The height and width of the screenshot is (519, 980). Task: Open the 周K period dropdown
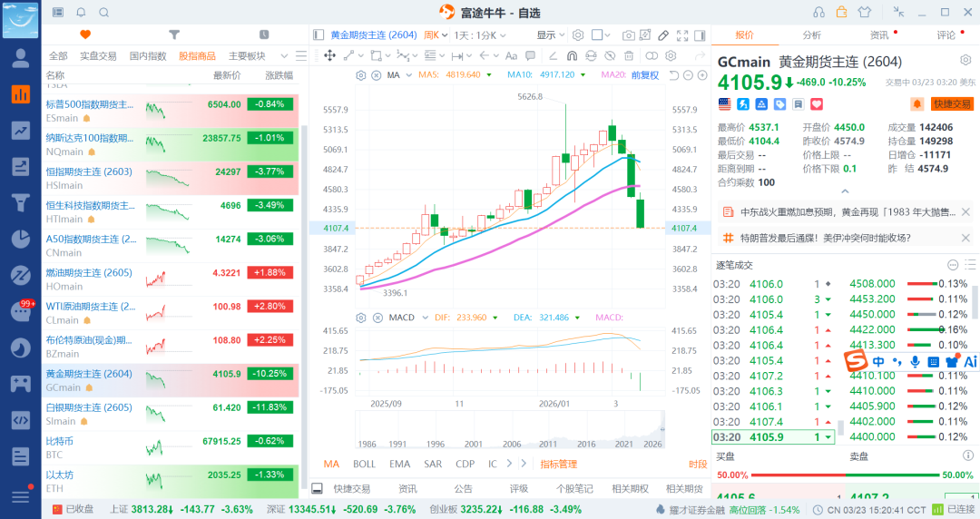pos(436,35)
